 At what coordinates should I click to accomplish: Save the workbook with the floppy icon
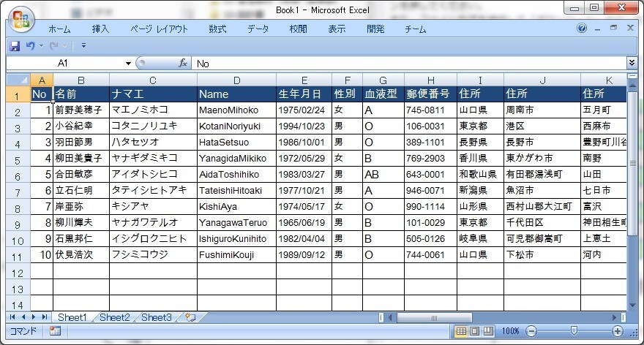15,45
